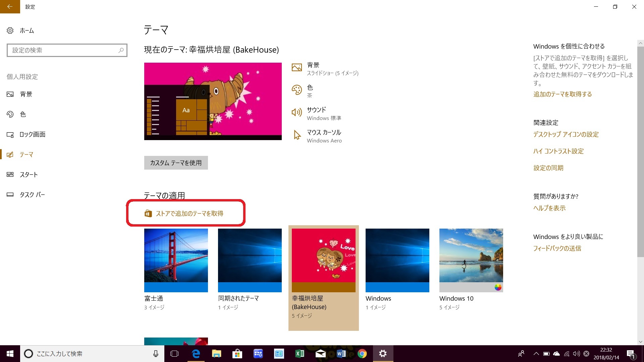Click the back arrow in Settings title bar
The width and height of the screenshot is (644, 362).
tap(10, 7)
